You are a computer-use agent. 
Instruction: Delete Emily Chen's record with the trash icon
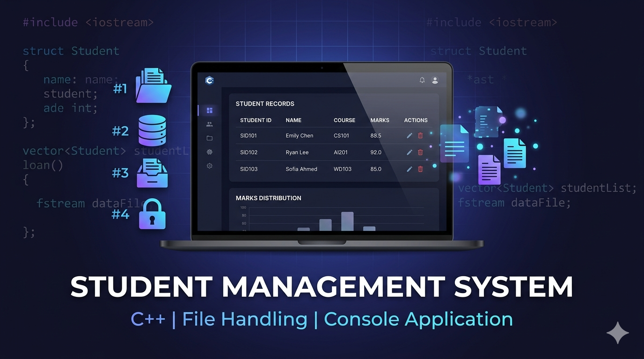click(x=420, y=136)
